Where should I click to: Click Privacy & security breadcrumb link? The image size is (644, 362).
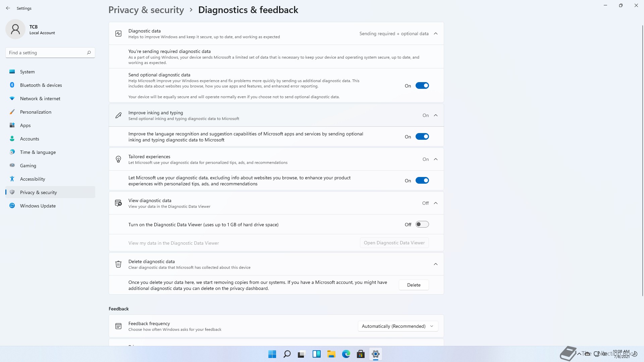[146, 10]
